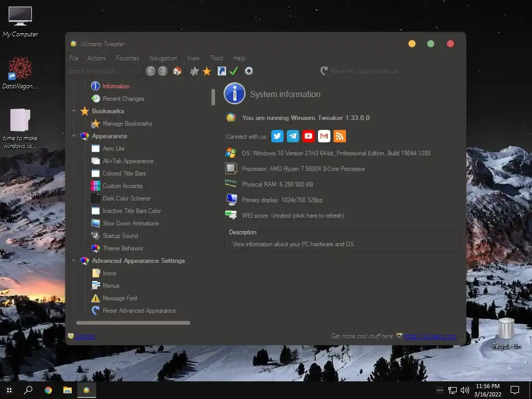532x399 pixels.
Task: Collapse the Appearance tree section
Action: coord(74,136)
